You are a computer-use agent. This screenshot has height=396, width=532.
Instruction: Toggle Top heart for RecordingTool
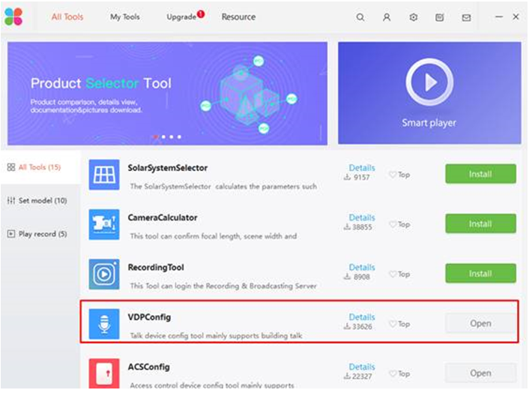click(x=393, y=274)
